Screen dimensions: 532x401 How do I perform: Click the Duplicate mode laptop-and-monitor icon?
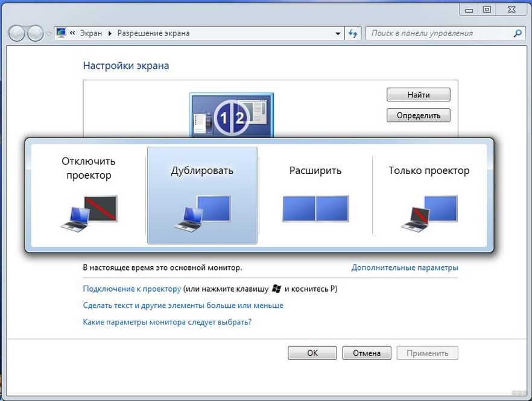(202, 213)
